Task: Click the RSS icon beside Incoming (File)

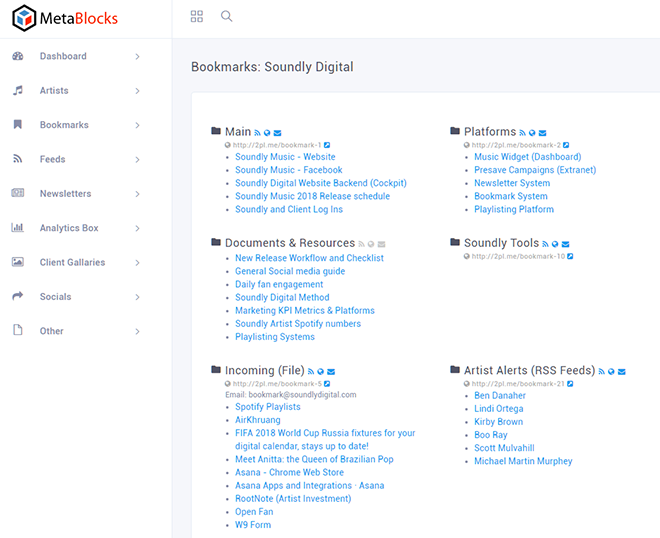Action: click(x=311, y=372)
